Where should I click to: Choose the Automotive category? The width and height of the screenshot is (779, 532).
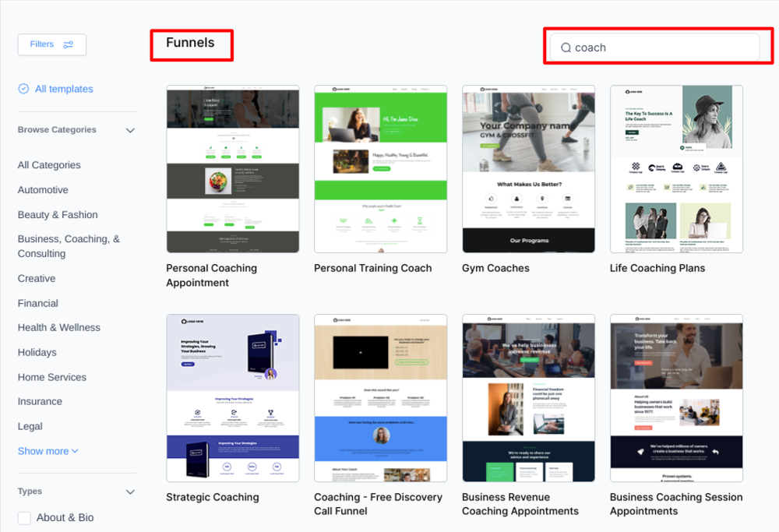[43, 190]
